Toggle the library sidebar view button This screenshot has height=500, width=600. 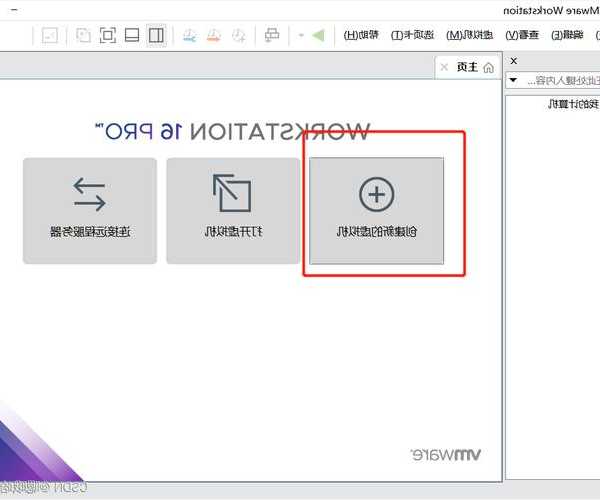[x=156, y=36]
